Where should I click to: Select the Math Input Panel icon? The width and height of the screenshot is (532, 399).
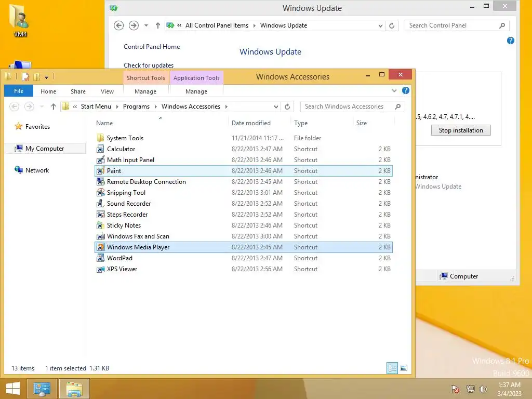pyautogui.click(x=100, y=160)
